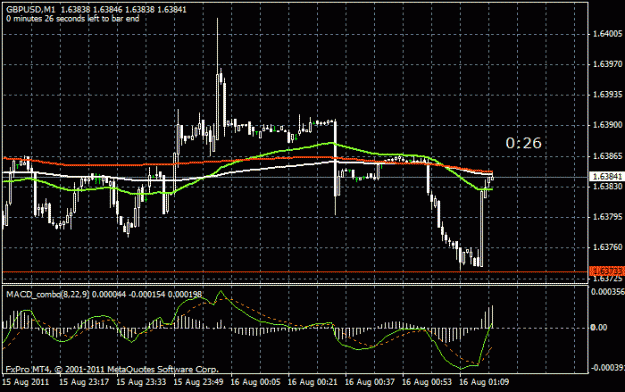Select the 1.63970 price axis label

pyautogui.click(x=607, y=64)
